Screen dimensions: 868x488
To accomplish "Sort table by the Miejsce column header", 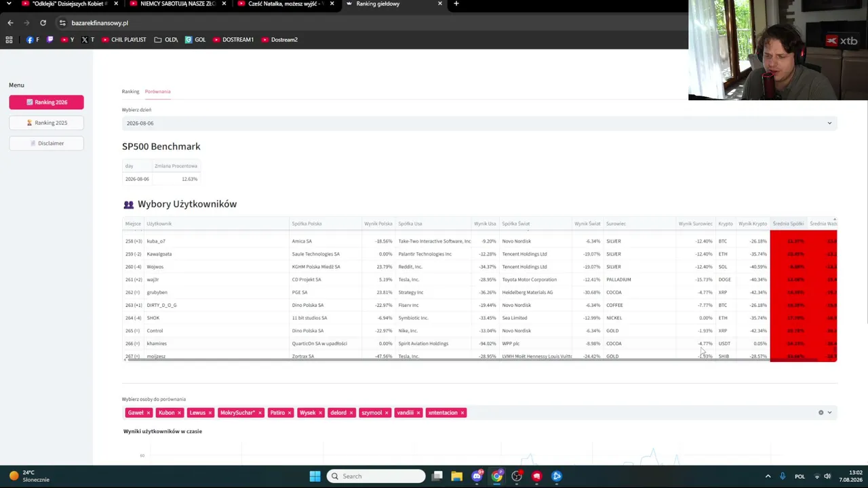I will coord(133,224).
